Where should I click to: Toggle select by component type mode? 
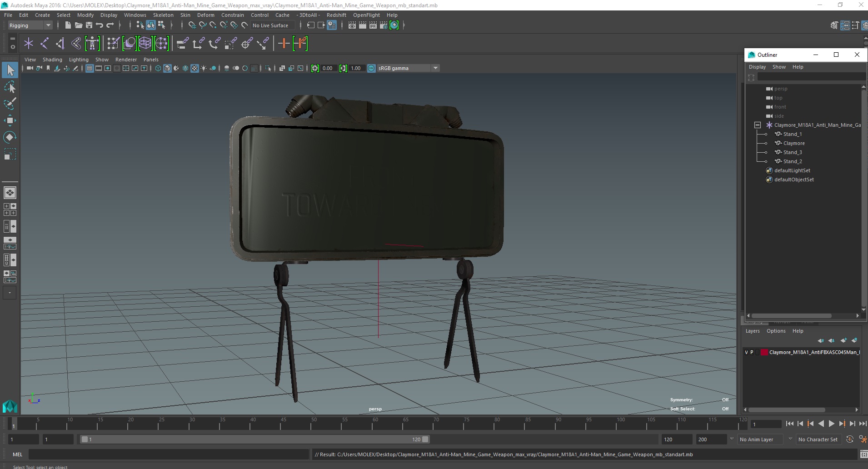coord(161,25)
